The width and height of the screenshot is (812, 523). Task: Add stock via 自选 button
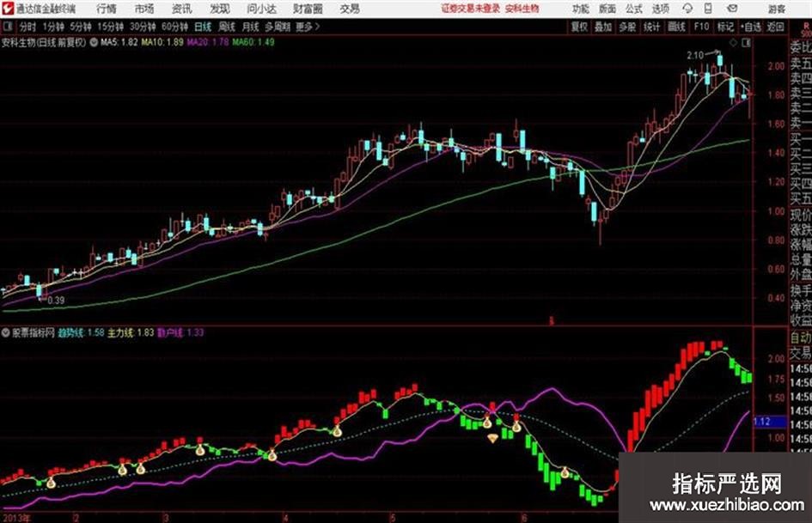[751, 27]
